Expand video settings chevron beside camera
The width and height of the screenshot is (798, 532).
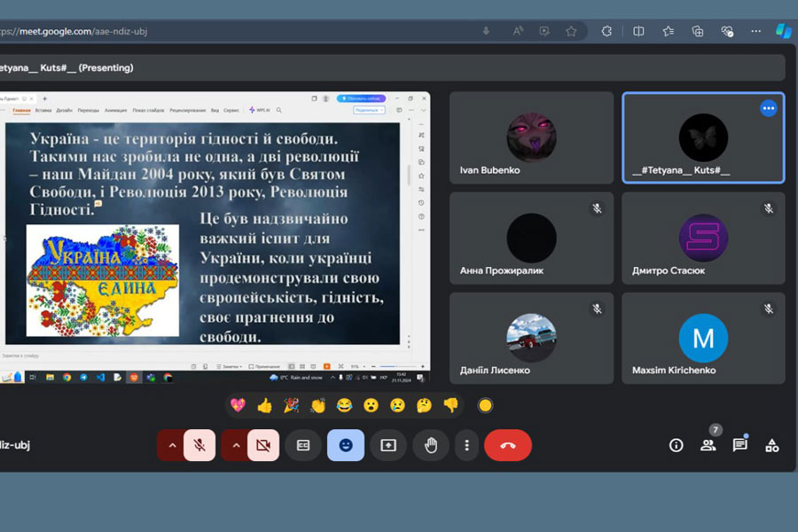236,445
